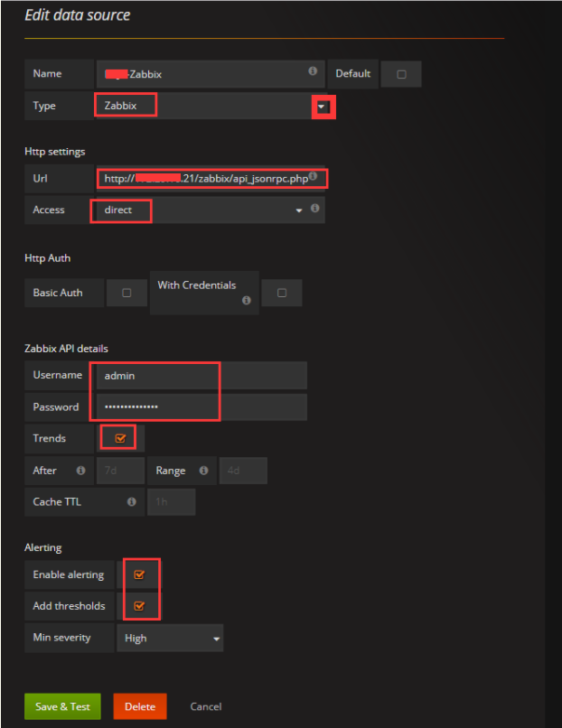Click the Cache TTL info icon
562x728 pixels.
click(131, 502)
